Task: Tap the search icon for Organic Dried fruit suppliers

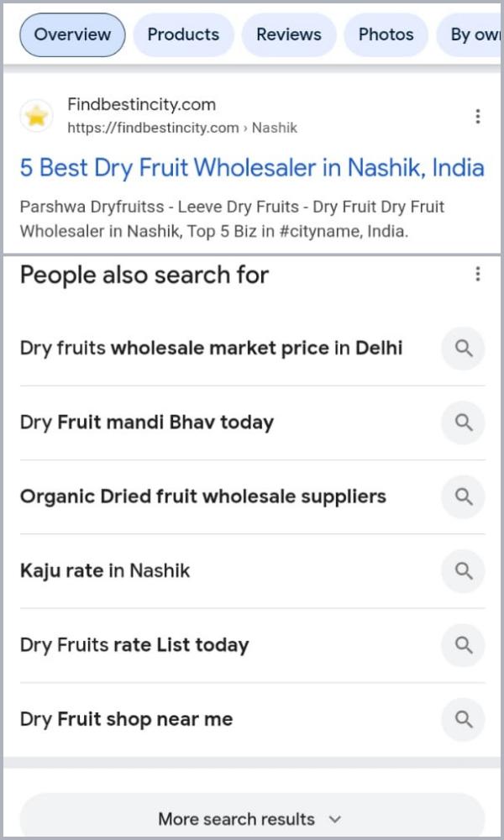Action: click(463, 496)
